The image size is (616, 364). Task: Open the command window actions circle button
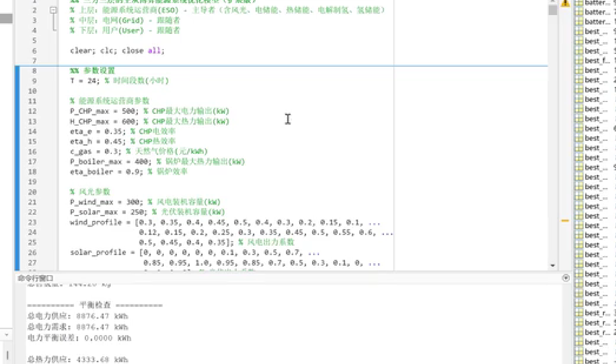(566, 278)
